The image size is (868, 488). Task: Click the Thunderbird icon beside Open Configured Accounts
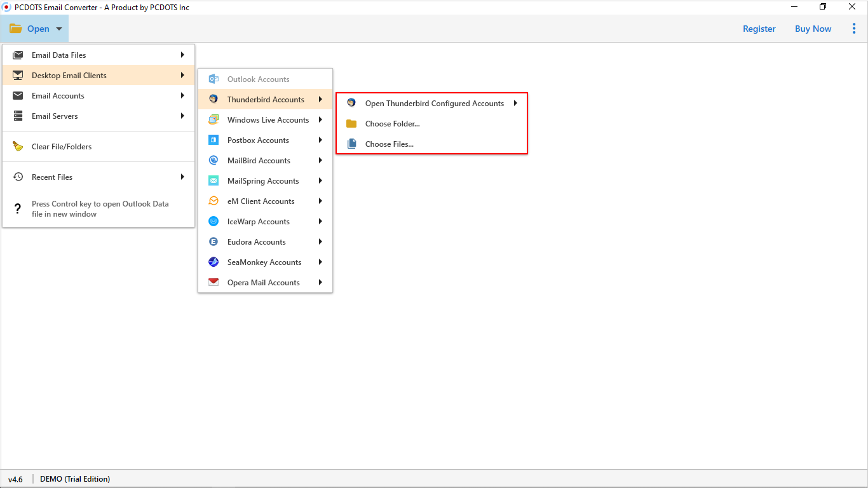pyautogui.click(x=351, y=103)
